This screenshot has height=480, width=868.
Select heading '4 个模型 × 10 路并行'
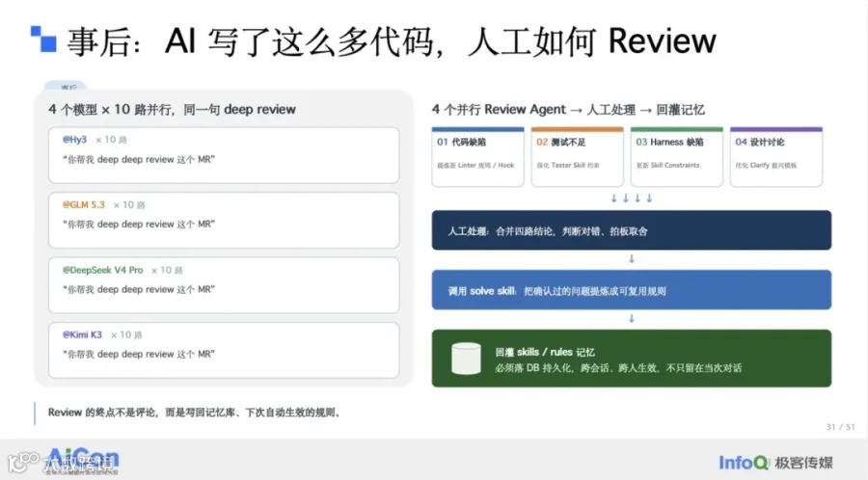tap(173, 110)
